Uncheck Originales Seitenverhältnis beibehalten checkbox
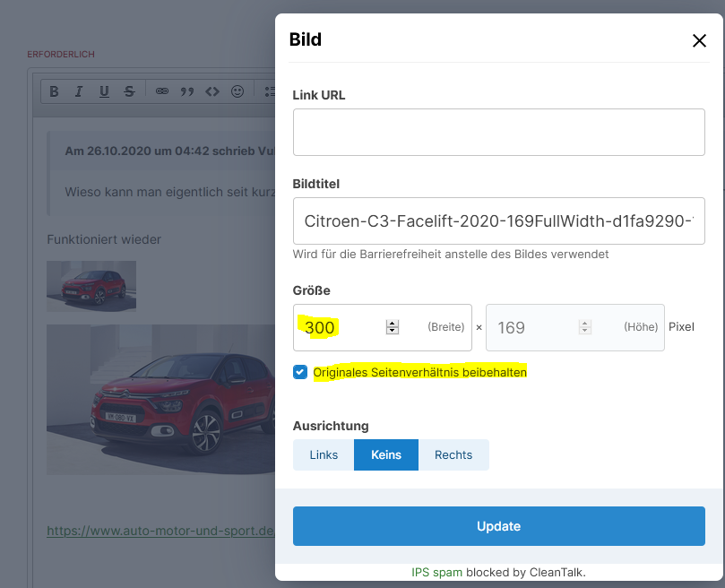The width and height of the screenshot is (725, 588). 300,372
